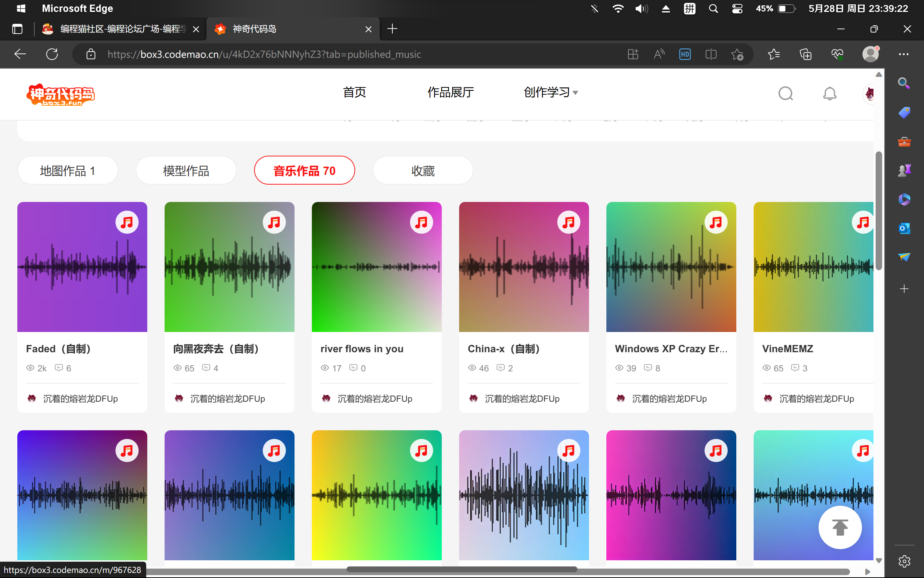Open the 向黑夜奔去 waveform thumbnail

pyautogui.click(x=230, y=267)
